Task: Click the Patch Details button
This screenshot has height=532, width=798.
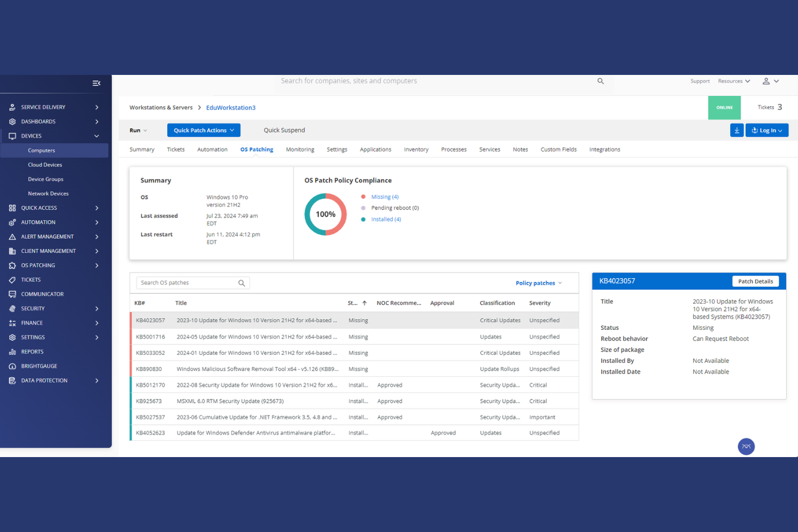Action: coord(755,281)
